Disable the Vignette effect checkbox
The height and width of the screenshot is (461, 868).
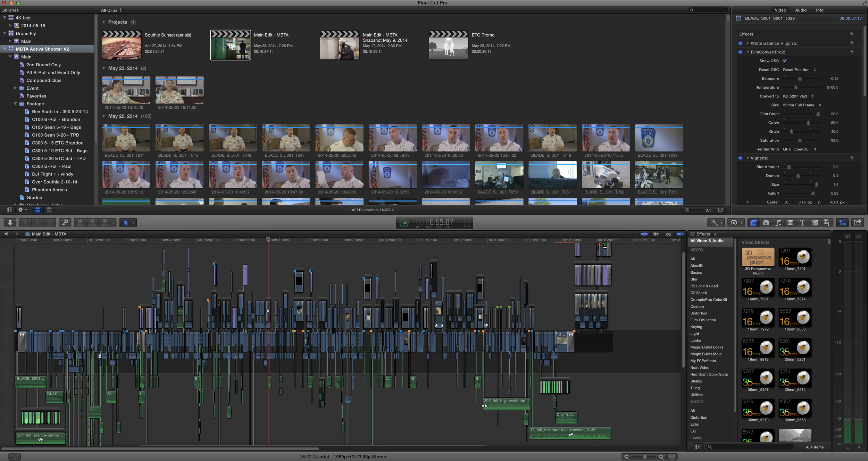click(740, 158)
